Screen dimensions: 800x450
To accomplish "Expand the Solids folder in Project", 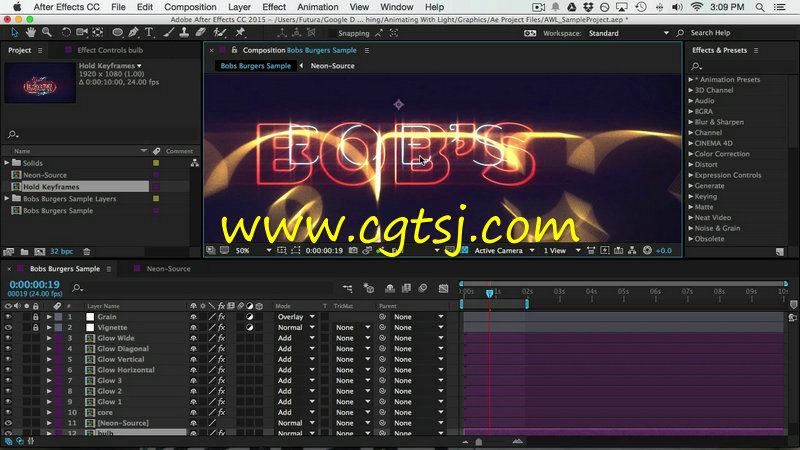I will click(x=7, y=163).
